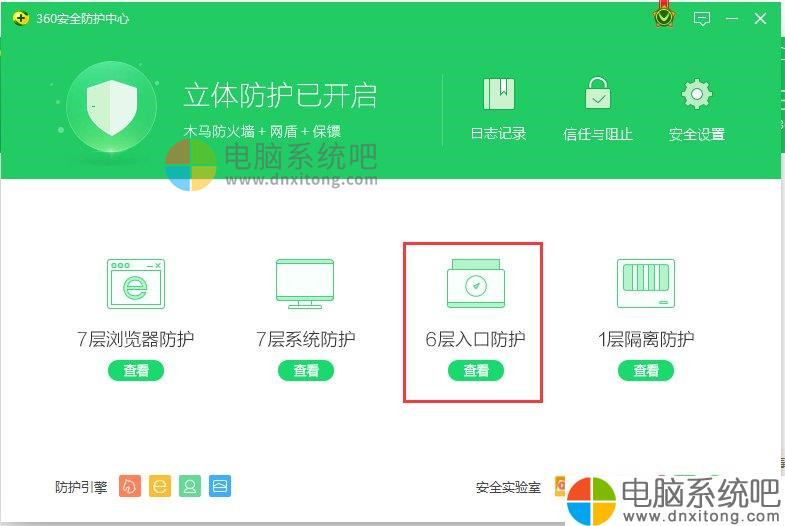Click the 防护引擎 label
This screenshot has width=785, height=526.
click(x=81, y=487)
